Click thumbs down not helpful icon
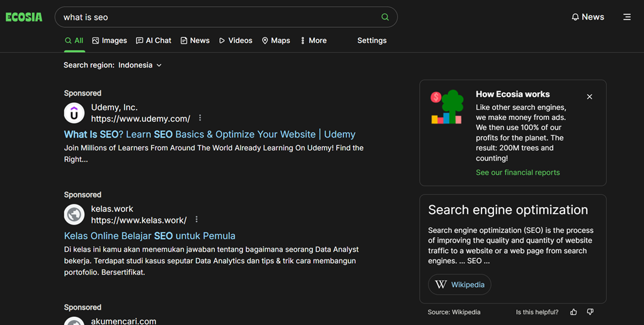644x325 pixels. coord(590,312)
